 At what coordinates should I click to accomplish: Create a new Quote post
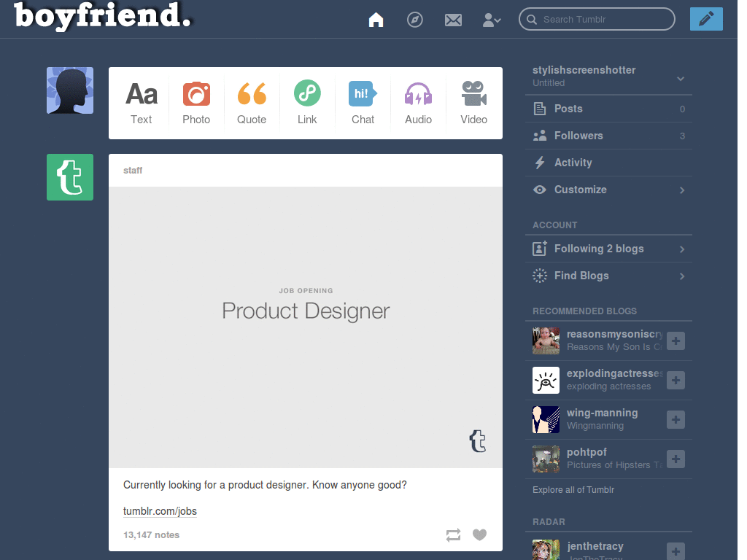click(252, 104)
